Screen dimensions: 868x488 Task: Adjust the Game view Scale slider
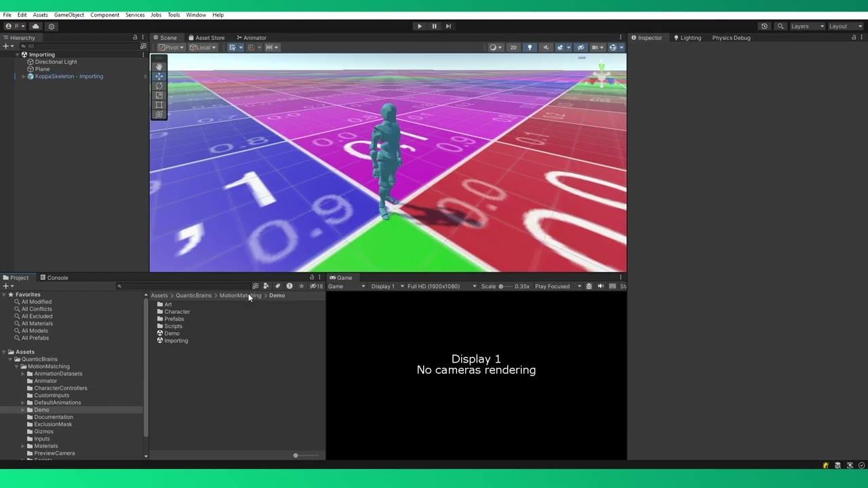coord(506,286)
